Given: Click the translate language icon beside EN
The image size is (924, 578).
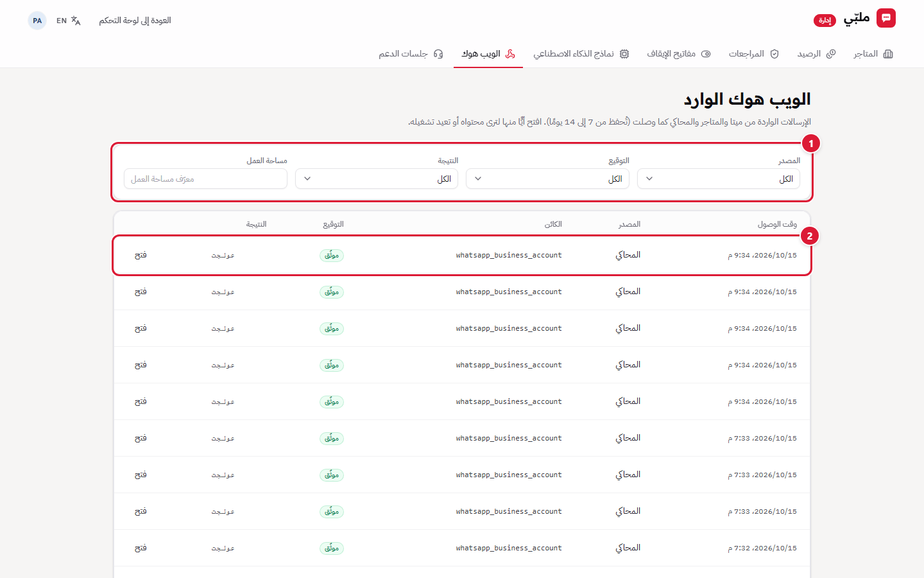Looking at the screenshot, I should [x=76, y=21].
